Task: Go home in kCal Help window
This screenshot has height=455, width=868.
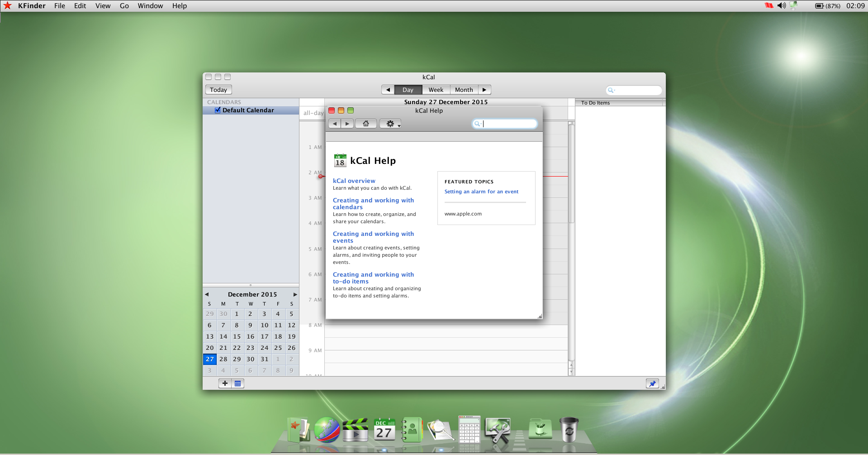Action: click(x=366, y=124)
